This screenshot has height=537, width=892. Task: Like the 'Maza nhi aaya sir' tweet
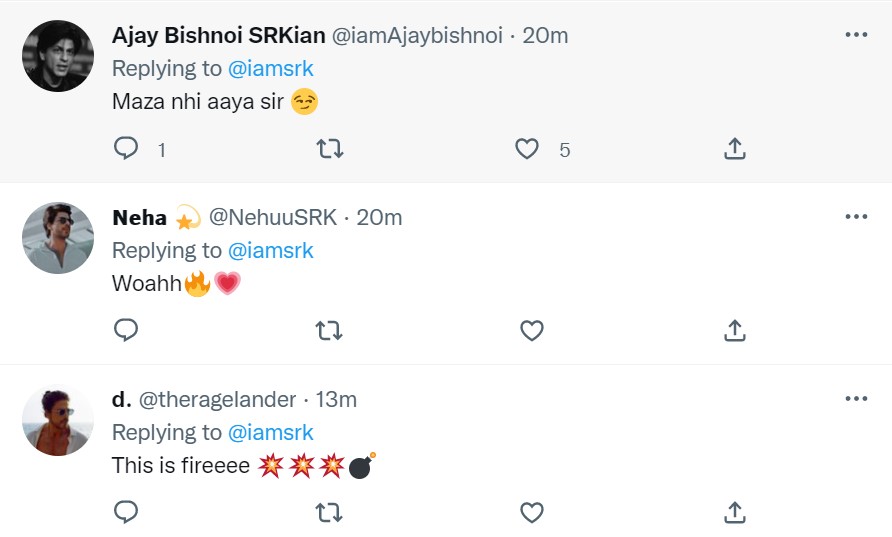527,149
